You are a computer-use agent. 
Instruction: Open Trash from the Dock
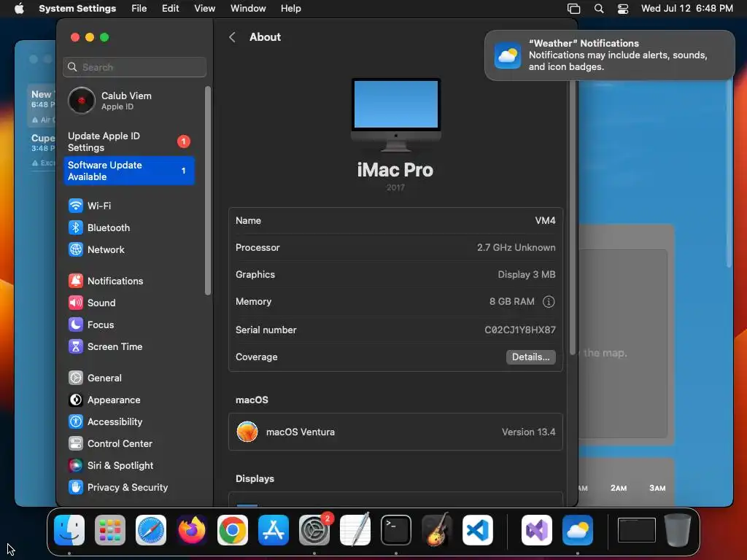pyautogui.click(x=678, y=530)
